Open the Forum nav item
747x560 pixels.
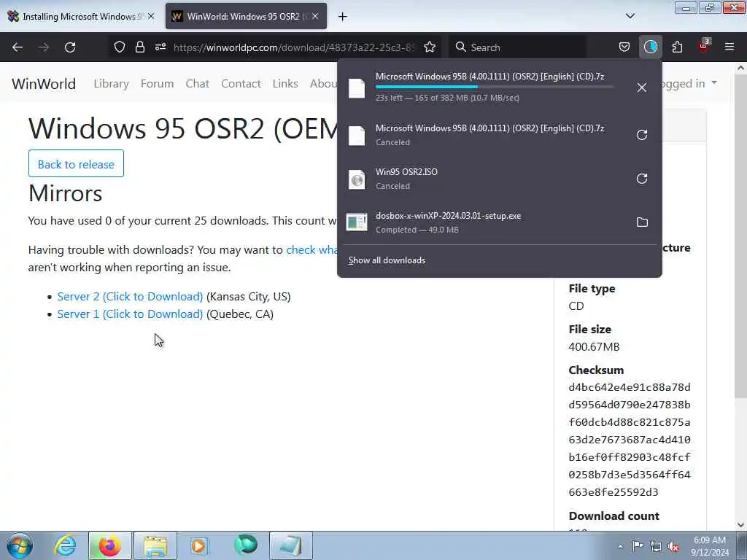(158, 83)
